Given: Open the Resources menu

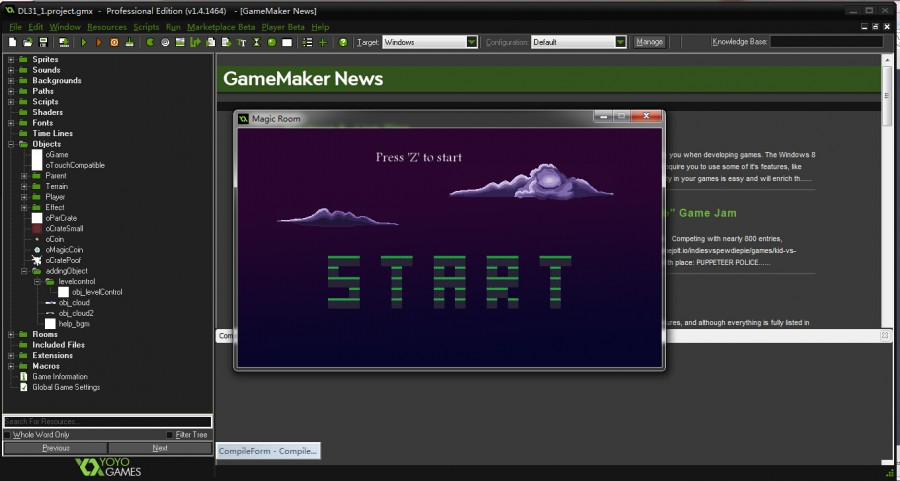Looking at the screenshot, I should tap(107, 27).
